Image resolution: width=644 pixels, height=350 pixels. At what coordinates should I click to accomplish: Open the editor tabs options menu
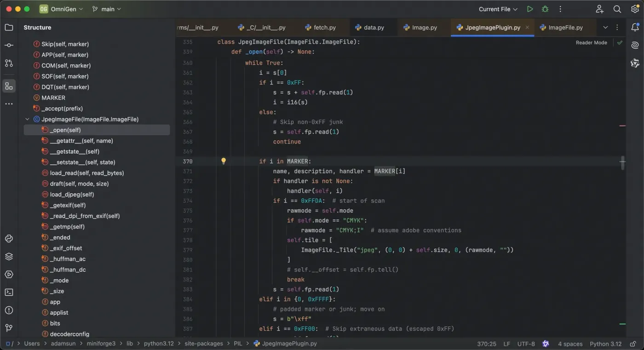tap(617, 28)
